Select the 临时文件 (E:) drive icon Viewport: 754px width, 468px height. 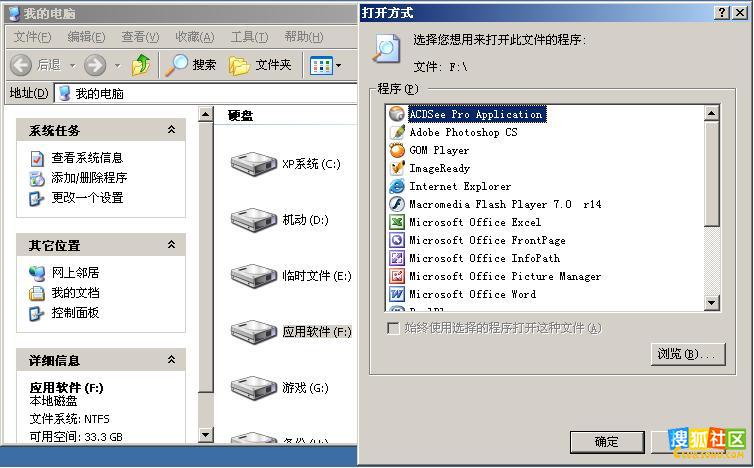(253, 276)
